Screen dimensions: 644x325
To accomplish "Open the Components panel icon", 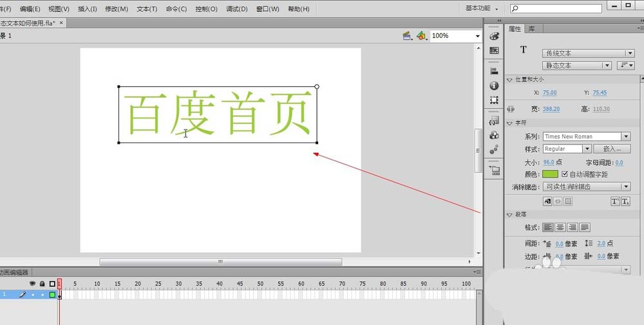I will [x=494, y=135].
